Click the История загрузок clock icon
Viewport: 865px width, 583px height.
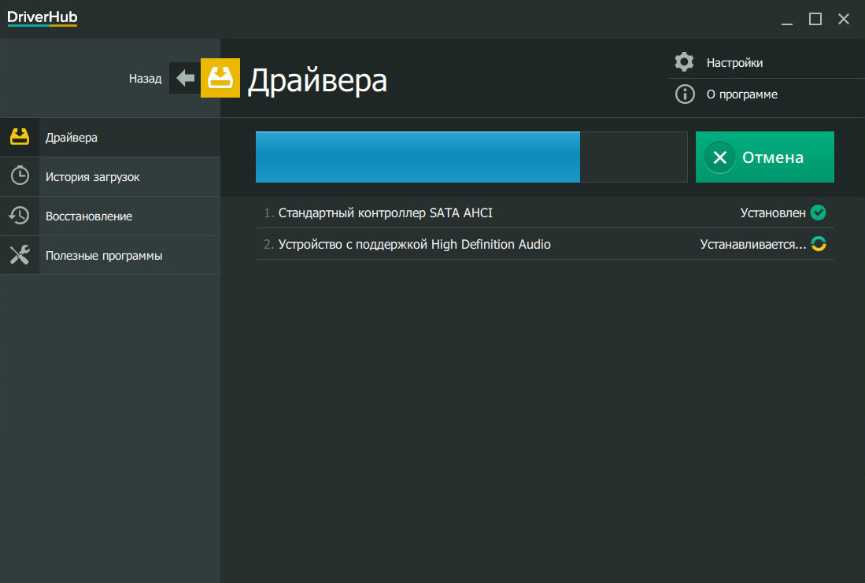coord(19,176)
